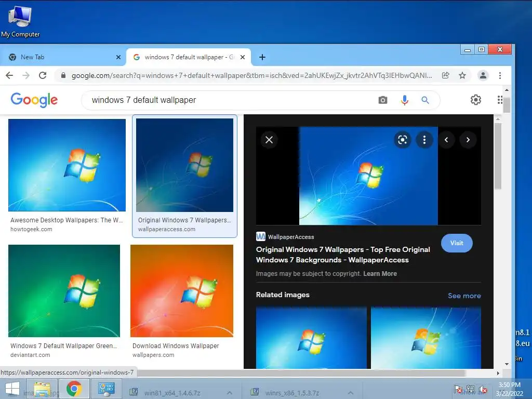
Task: Click wallpapers.com source text
Action: coord(153,355)
